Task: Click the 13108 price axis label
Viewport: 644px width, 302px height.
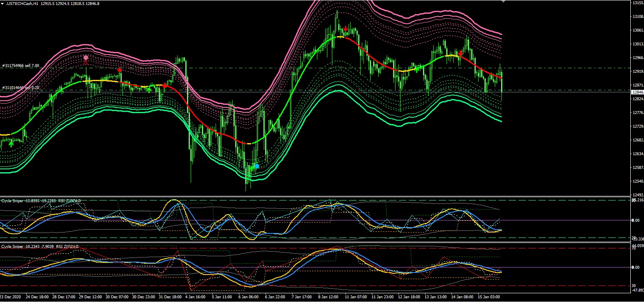Action: (638, 17)
